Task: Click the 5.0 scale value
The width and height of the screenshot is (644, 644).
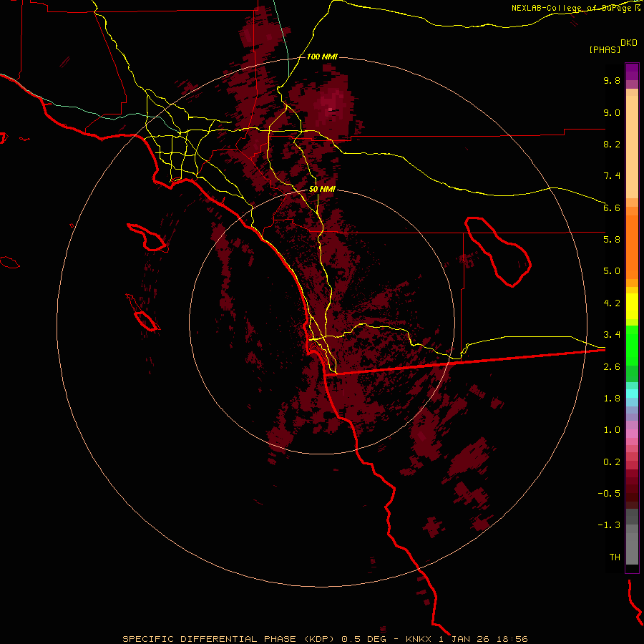Action: tap(612, 271)
